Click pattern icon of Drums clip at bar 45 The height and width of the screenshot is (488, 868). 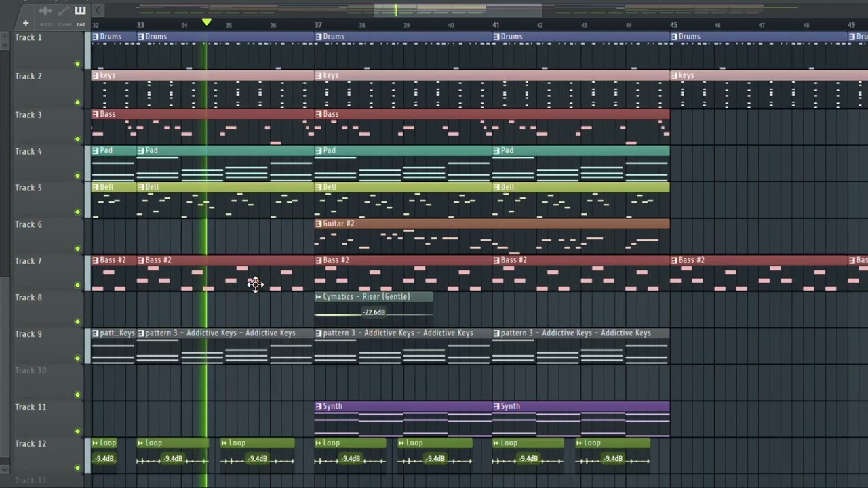(674, 37)
